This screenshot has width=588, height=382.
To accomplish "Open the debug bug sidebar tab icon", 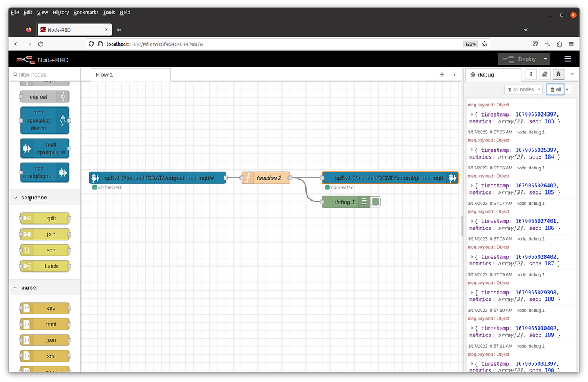I will (559, 74).
